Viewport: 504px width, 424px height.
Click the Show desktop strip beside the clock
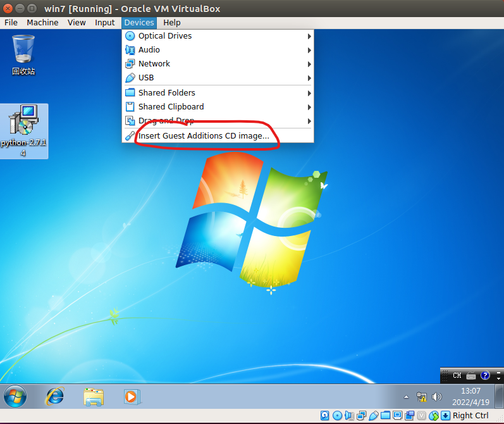(x=500, y=397)
